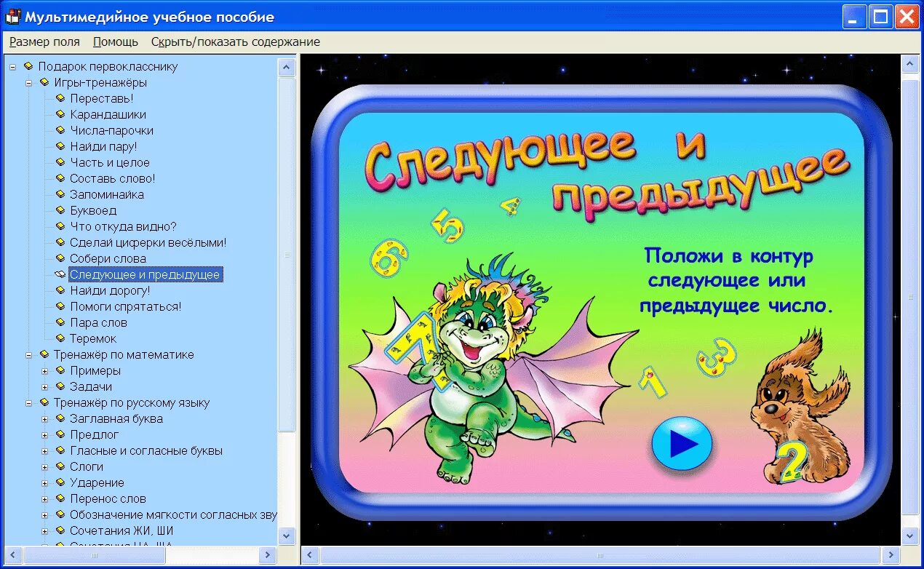Click the book icon beside Теремок

coord(60,338)
